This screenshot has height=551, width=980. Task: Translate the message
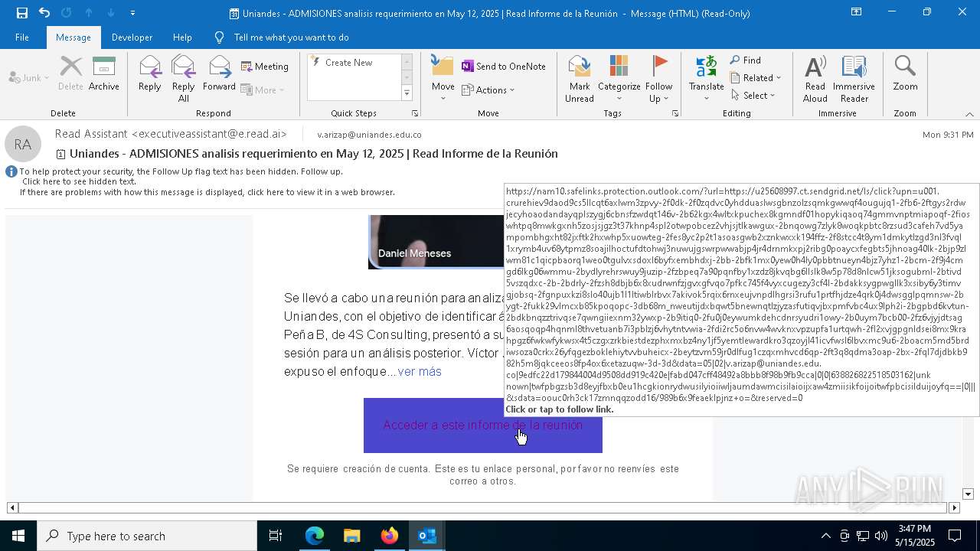[706, 79]
